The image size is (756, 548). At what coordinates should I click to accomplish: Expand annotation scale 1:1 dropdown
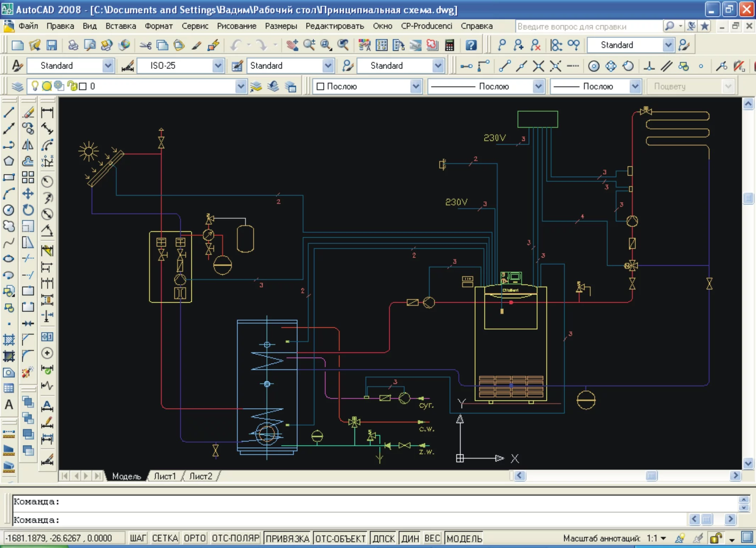point(663,538)
